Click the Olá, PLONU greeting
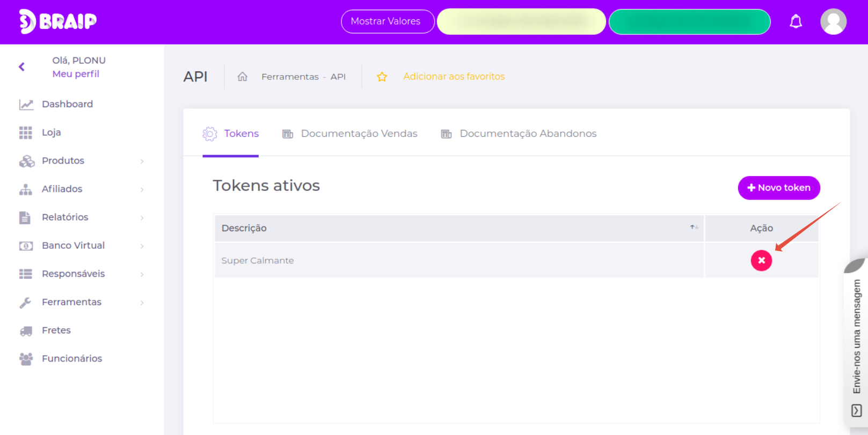868x435 pixels. coord(79,61)
